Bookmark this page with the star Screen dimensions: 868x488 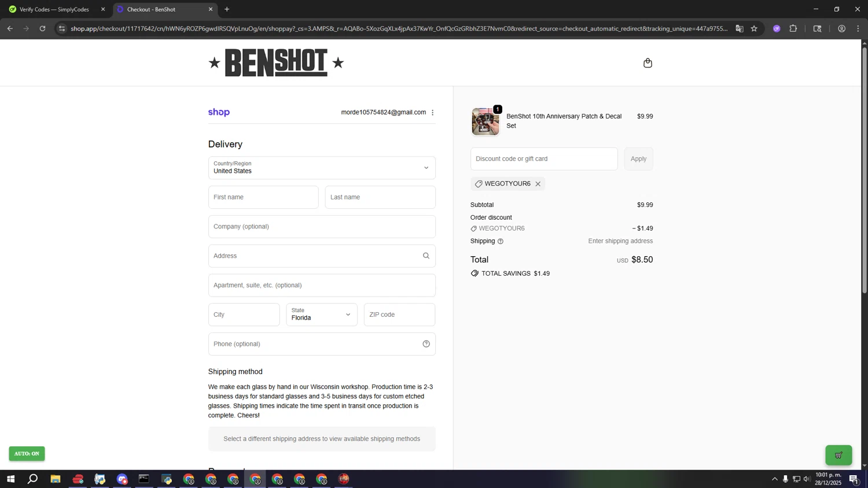(x=754, y=28)
